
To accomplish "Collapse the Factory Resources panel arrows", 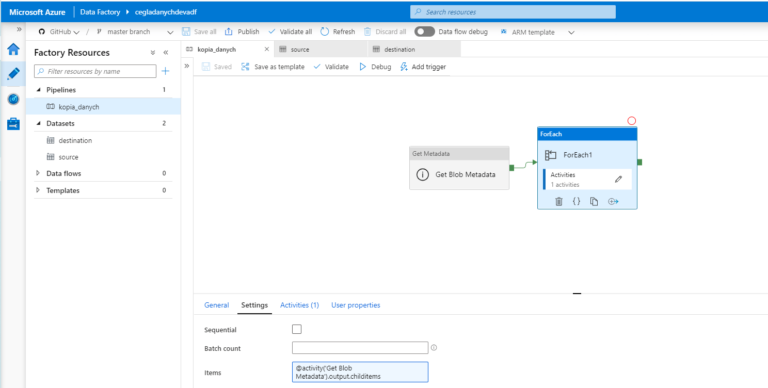I will [166, 52].
